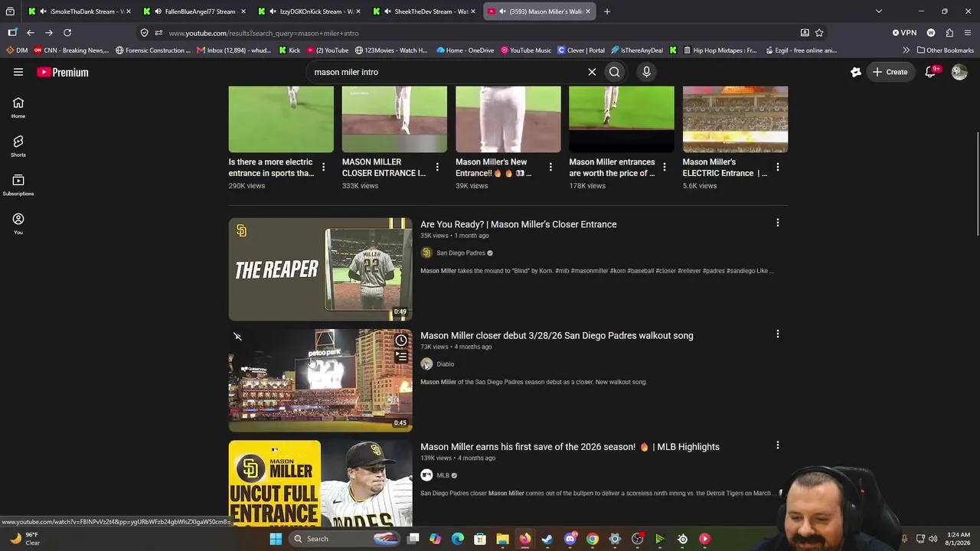
Task: Open 'Mason Miller earns his first save' video
Action: [570, 447]
